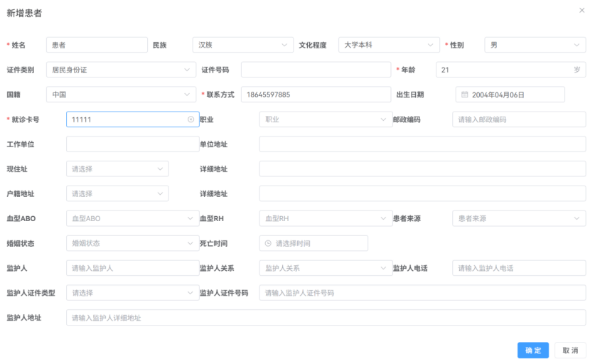The width and height of the screenshot is (590, 364).
Task: Close the 新增患者 dialog with X
Action: tap(581, 10)
